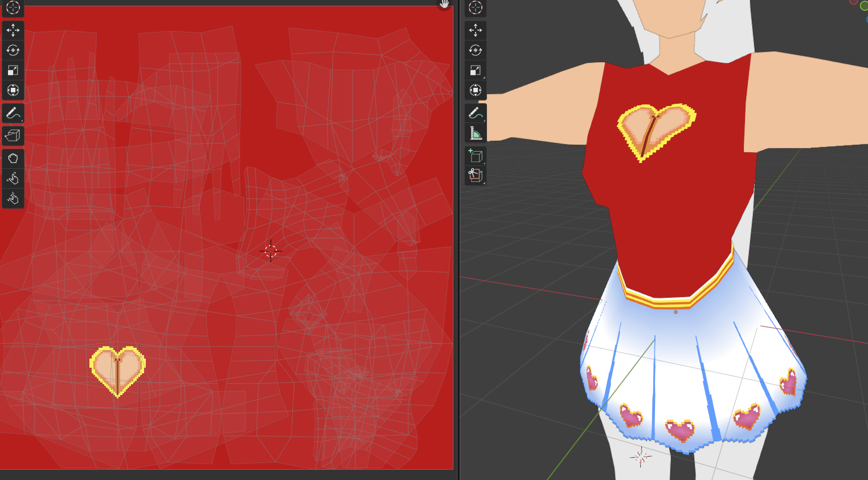
Task: Click the scissors tool below Add Cube
Action: [x=475, y=176]
